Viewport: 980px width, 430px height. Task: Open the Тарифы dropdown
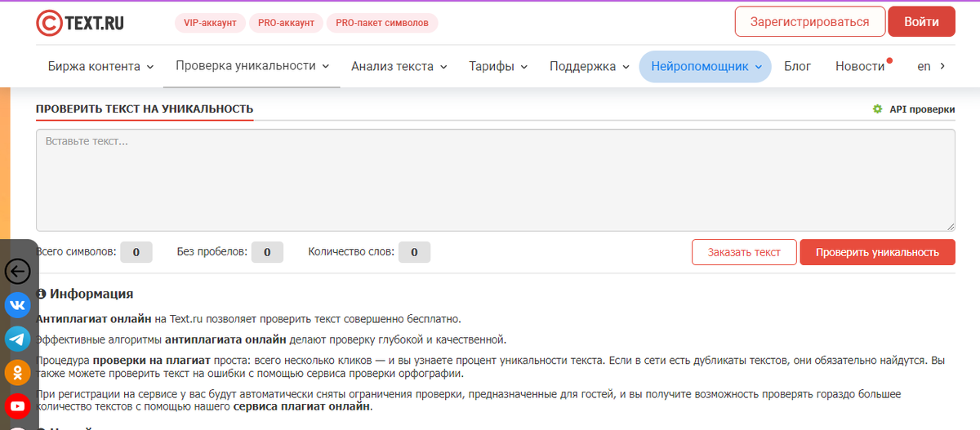click(x=498, y=67)
